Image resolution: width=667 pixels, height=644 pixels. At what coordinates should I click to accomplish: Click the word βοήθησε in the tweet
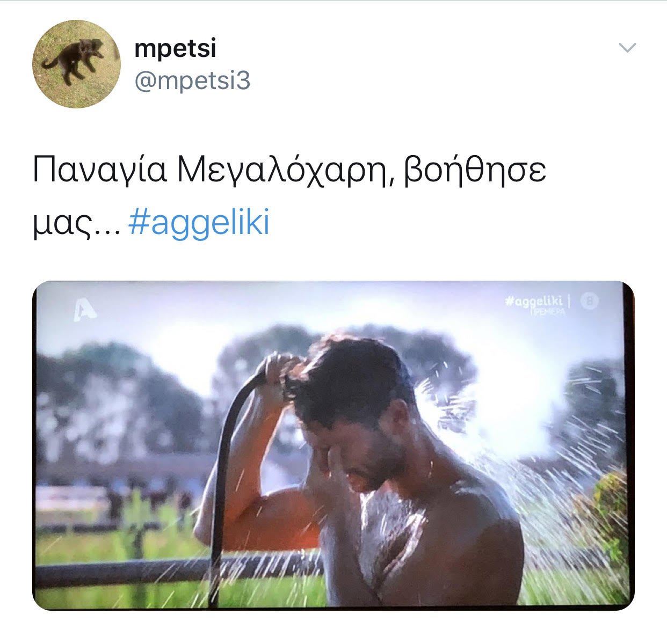(474, 170)
